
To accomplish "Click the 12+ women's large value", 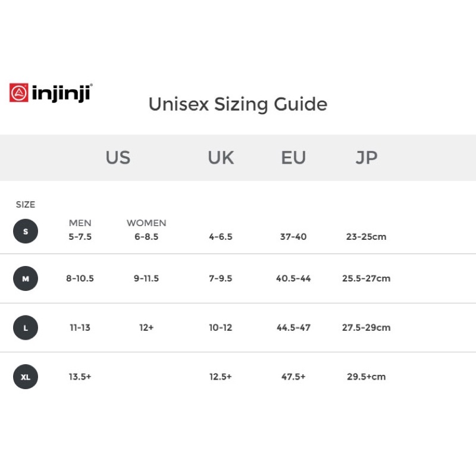I will tap(146, 328).
